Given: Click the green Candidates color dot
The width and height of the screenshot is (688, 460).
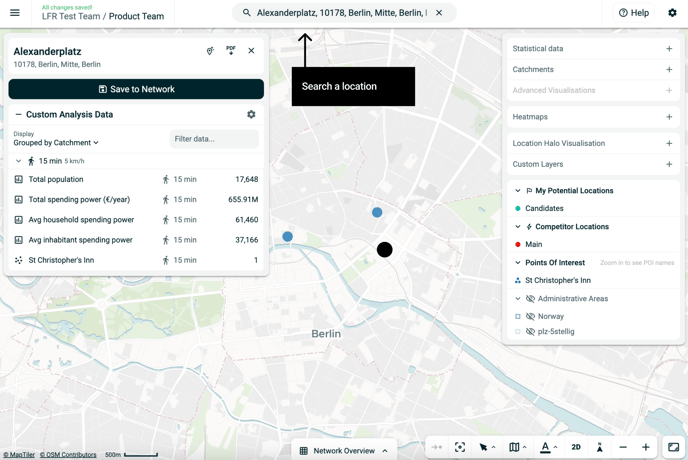Looking at the screenshot, I should [x=518, y=208].
